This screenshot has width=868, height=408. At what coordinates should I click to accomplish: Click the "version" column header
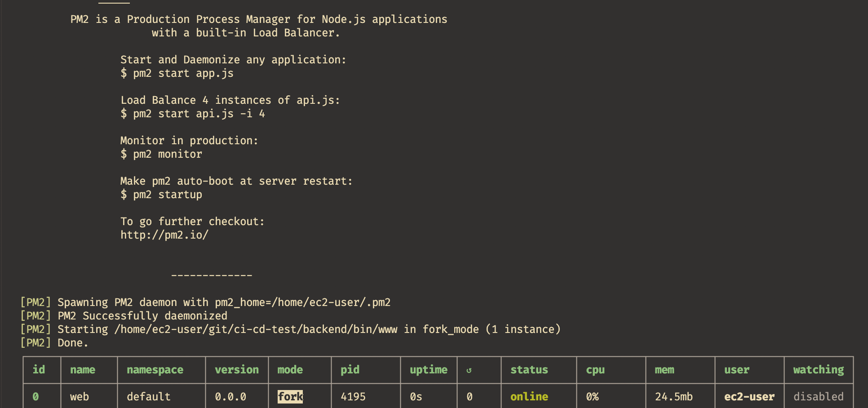coord(237,370)
